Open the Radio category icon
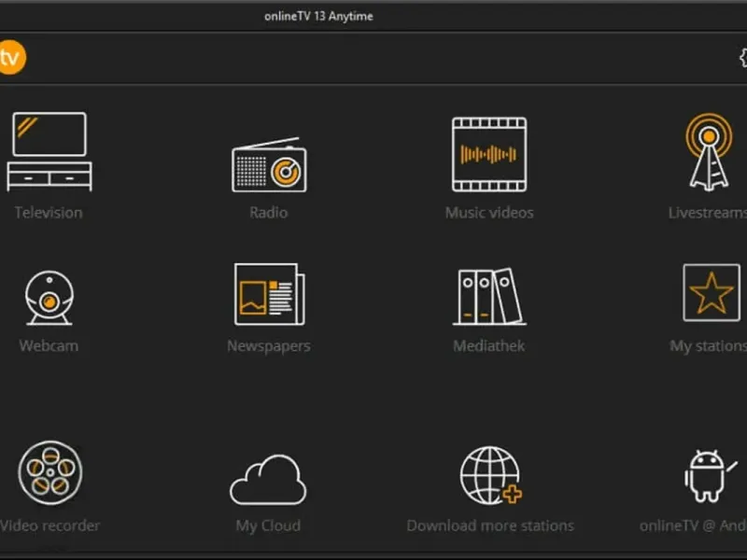Image resolution: width=747 pixels, height=560 pixels. pos(269,165)
